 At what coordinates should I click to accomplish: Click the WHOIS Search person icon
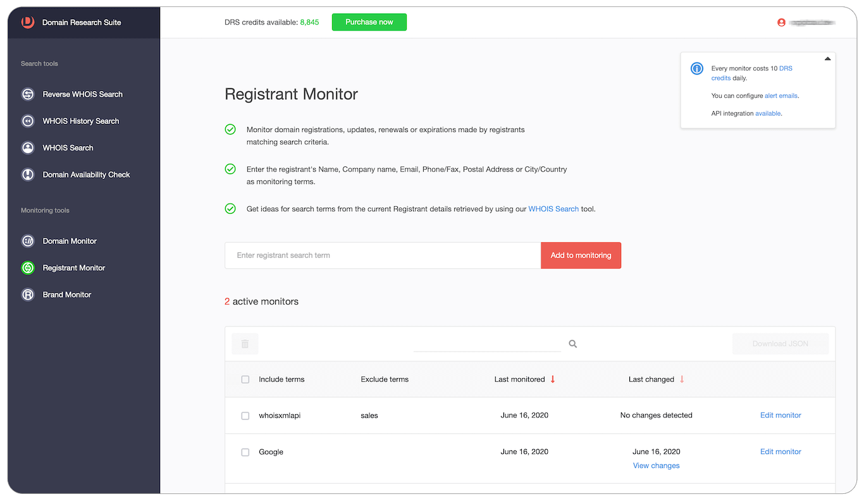pyautogui.click(x=28, y=148)
